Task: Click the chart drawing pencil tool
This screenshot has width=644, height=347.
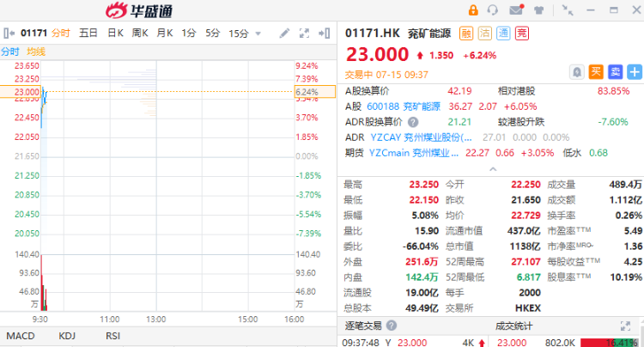Action: click(x=285, y=33)
